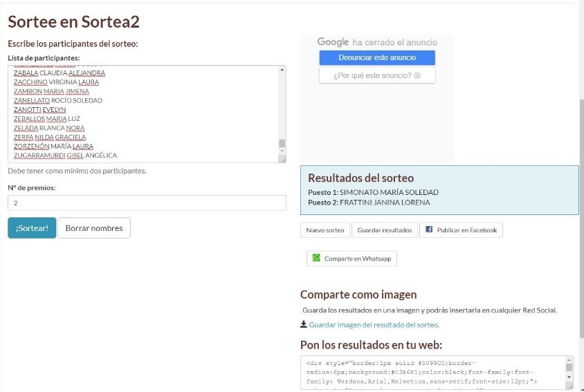584x392 pixels.
Task: Select ZELADA BLANCA NORA in the list
Action: coord(49,128)
